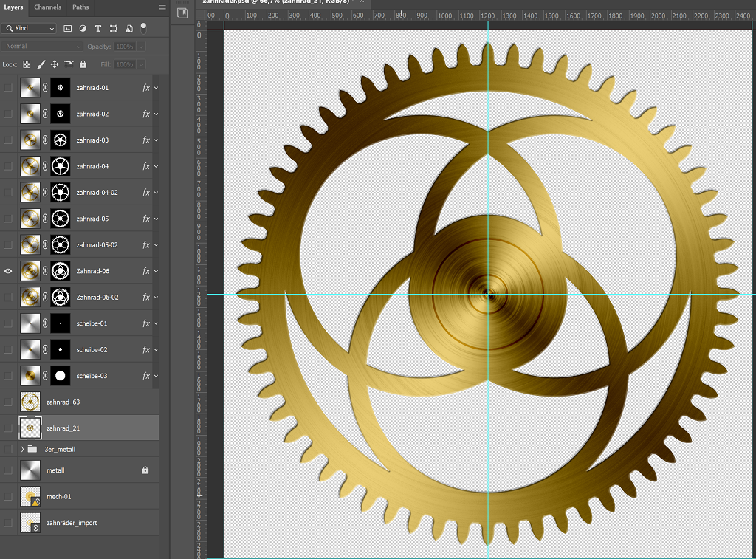Viewport: 756px width, 559px height.
Task: Click mask link icon on zahnrad-02
Action: click(x=45, y=114)
